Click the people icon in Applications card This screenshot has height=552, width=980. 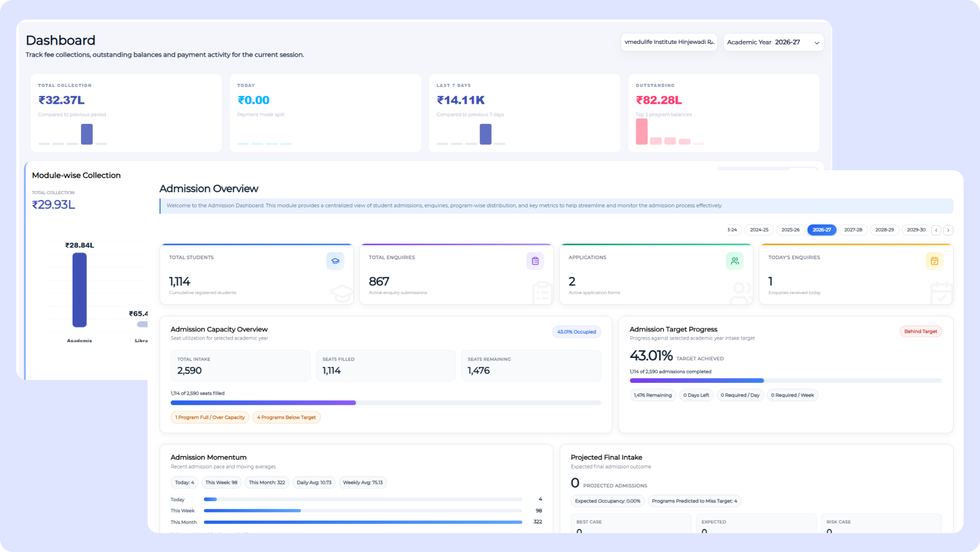point(735,261)
